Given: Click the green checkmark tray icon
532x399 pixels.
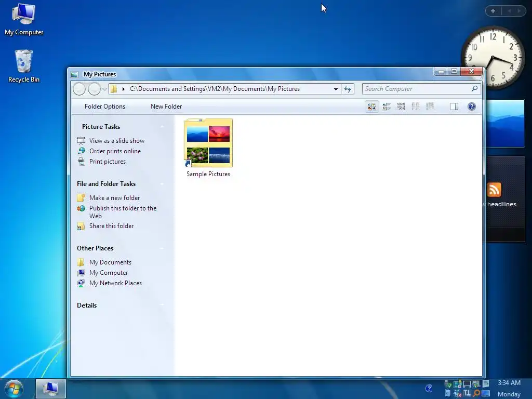Looking at the screenshot, I should tap(448, 384).
